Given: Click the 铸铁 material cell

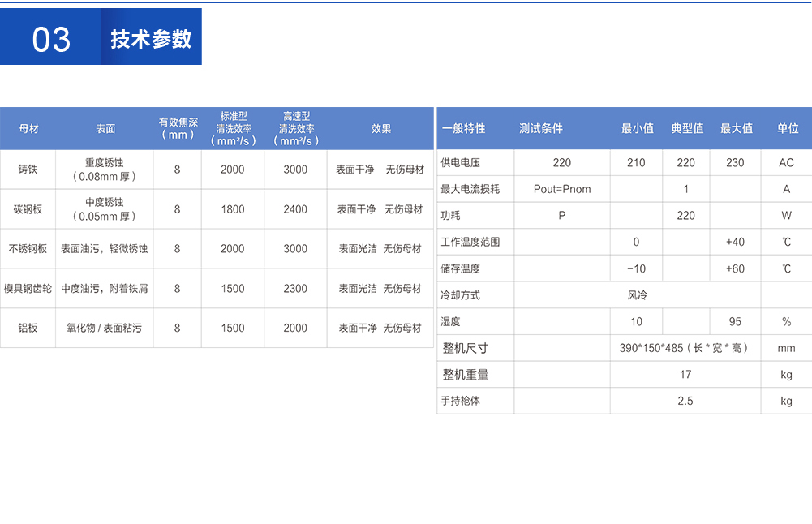Looking at the screenshot, I should tap(28, 170).
